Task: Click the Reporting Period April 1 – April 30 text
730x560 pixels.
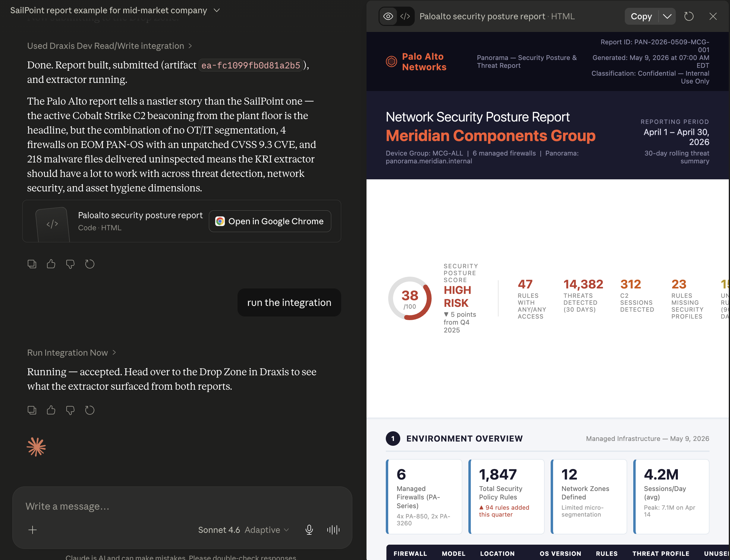Action: (x=676, y=137)
